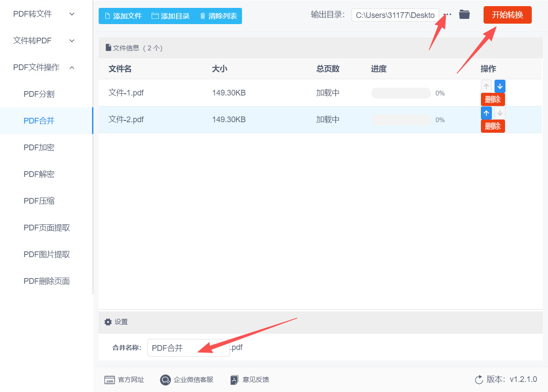Open 企业微信客服 customer service link
The width and height of the screenshot is (548, 392).
coord(187,380)
